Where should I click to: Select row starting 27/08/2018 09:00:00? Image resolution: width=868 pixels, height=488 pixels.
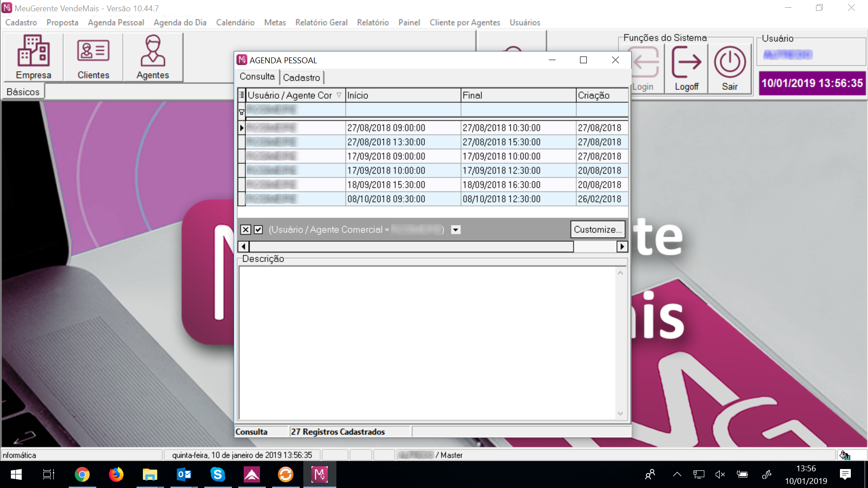pyautogui.click(x=433, y=128)
